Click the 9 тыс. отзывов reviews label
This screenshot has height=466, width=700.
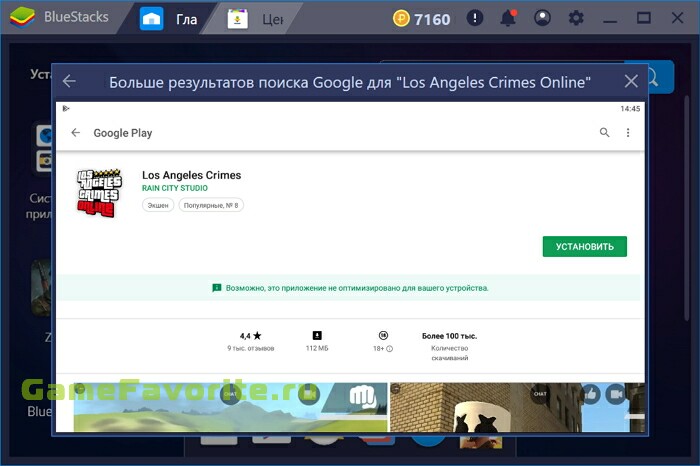coord(250,348)
